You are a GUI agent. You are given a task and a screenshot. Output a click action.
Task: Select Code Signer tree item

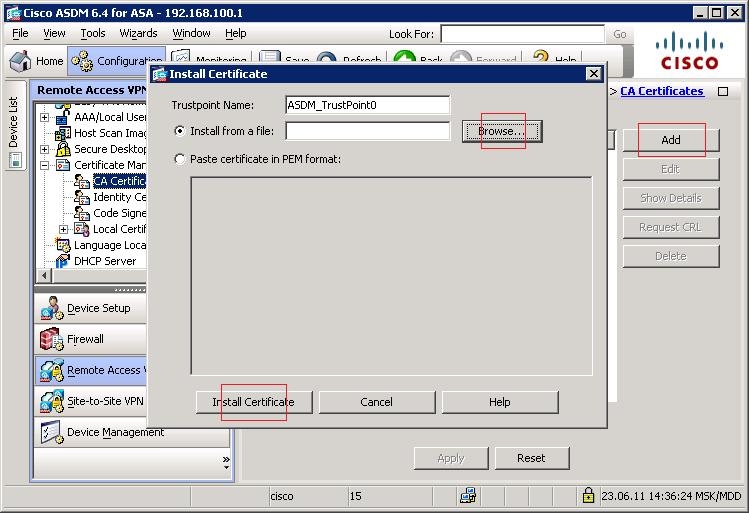tap(119, 213)
